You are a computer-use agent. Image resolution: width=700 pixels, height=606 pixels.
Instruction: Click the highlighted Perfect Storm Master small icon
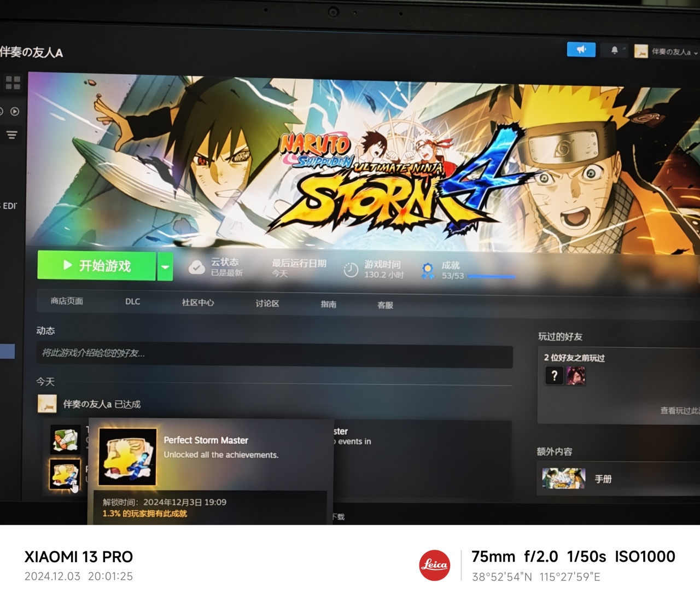[x=65, y=475]
